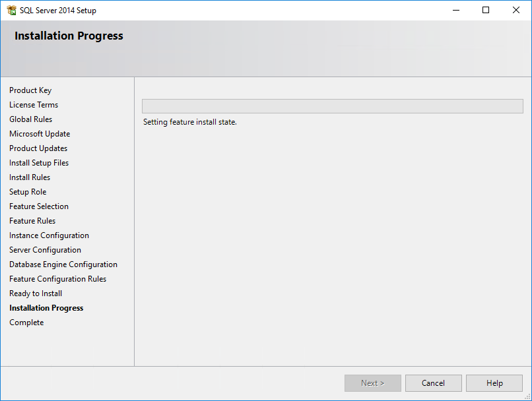Select the Ready to Install step

[36, 293]
